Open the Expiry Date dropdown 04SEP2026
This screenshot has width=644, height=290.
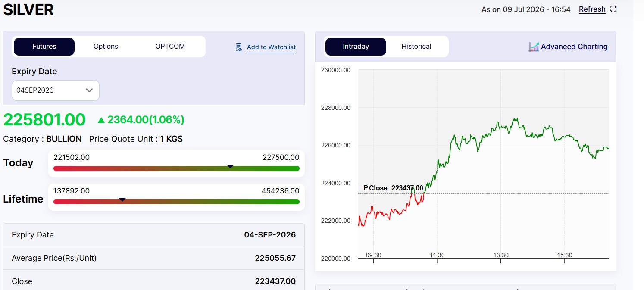coord(56,90)
